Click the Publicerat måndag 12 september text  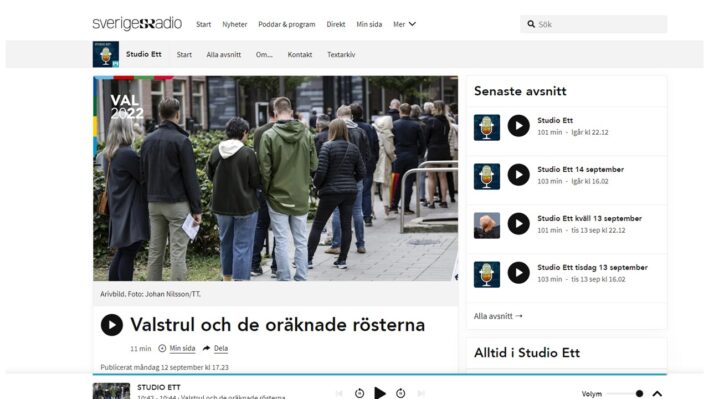pyautogui.click(x=164, y=367)
